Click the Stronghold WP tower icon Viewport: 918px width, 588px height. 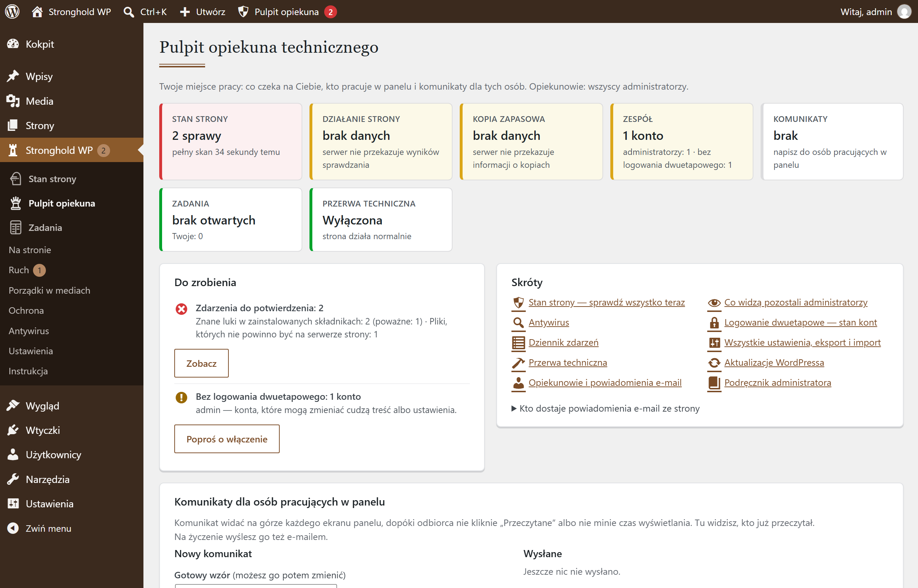tap(13, 150)
